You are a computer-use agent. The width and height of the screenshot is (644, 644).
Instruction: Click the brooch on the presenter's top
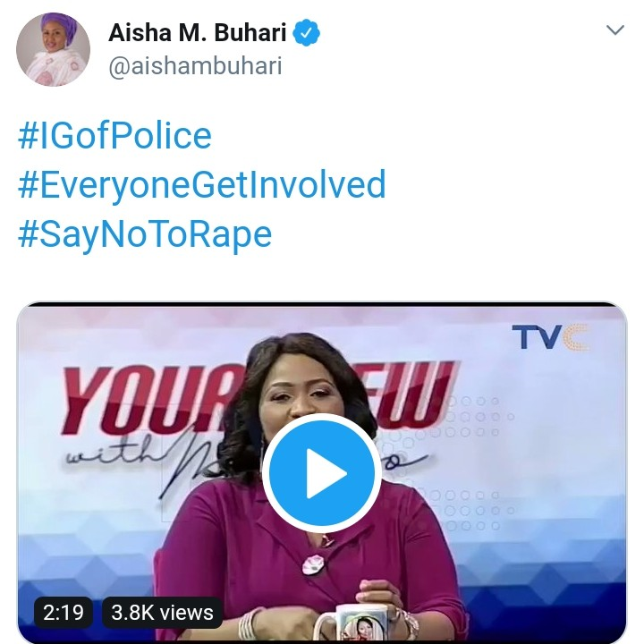313,565
